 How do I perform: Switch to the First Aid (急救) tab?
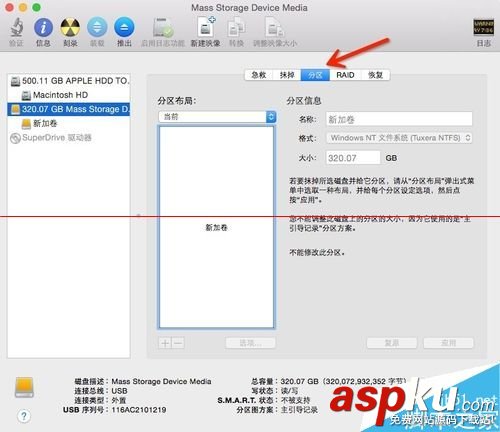[259, 75]
